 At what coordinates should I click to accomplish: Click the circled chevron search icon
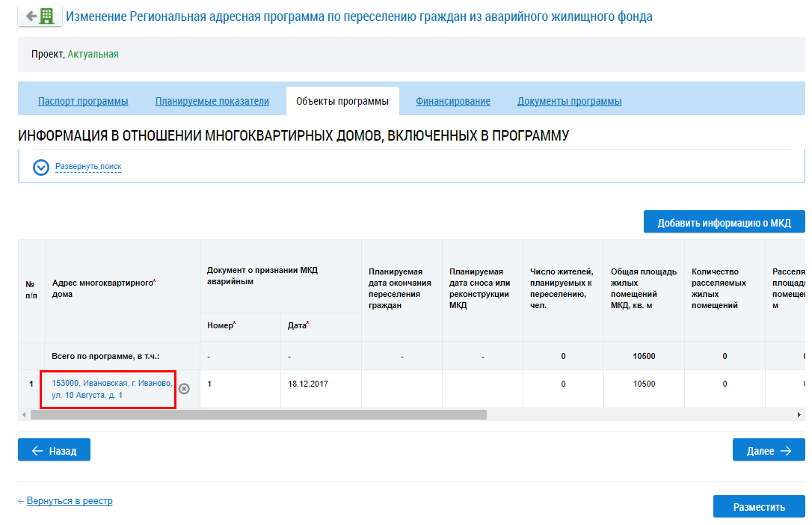coord(41,168)
